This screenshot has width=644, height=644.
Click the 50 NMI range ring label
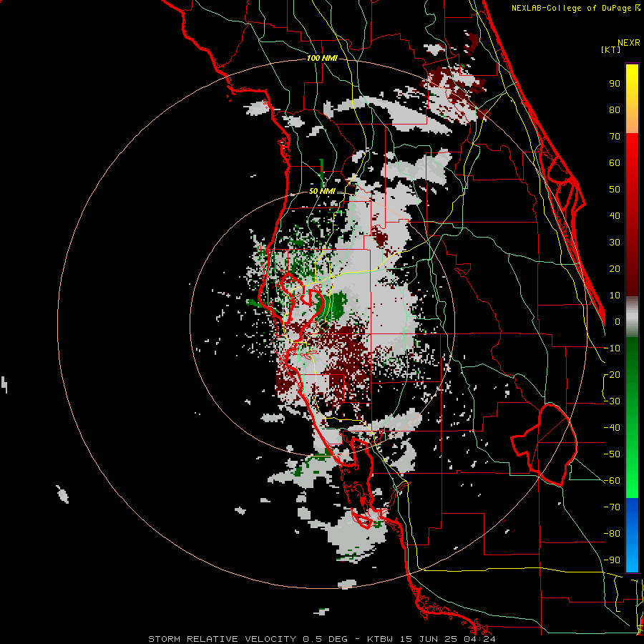pyautogui.click(x=322, y=191)
